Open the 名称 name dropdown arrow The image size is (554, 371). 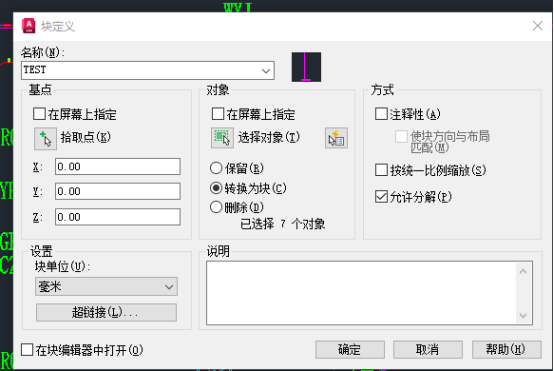(x=266, y=70)
